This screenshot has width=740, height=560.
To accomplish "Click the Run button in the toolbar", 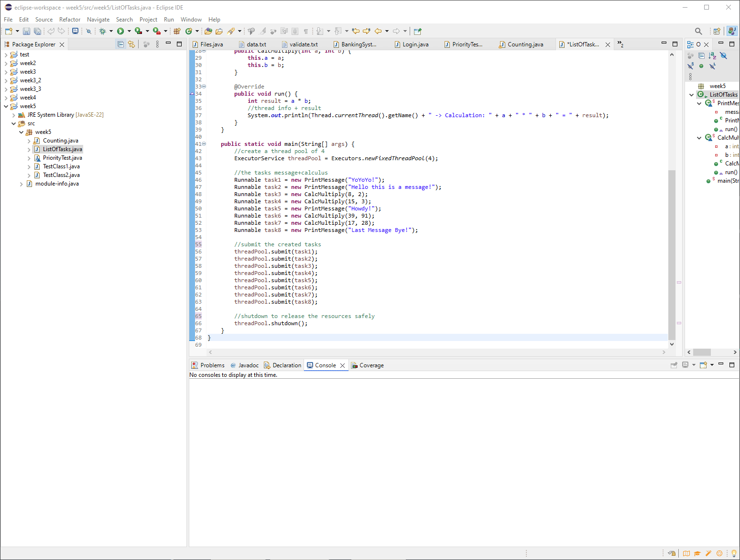I will click(x=120, y=31).
